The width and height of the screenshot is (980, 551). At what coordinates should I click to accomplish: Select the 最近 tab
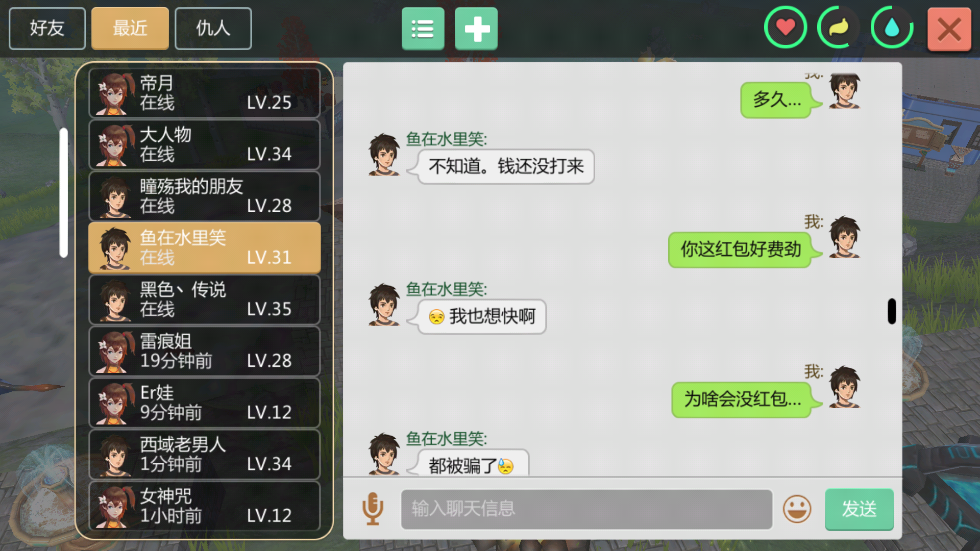pos(130,28)
